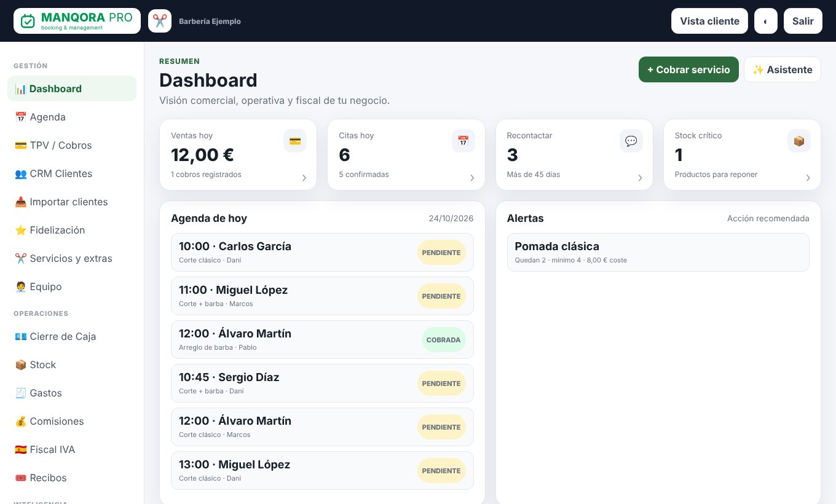Open 10:45 Sergio Díaz appointment
836x504 pixels.
pyautogui.click(x=322, y=383)
